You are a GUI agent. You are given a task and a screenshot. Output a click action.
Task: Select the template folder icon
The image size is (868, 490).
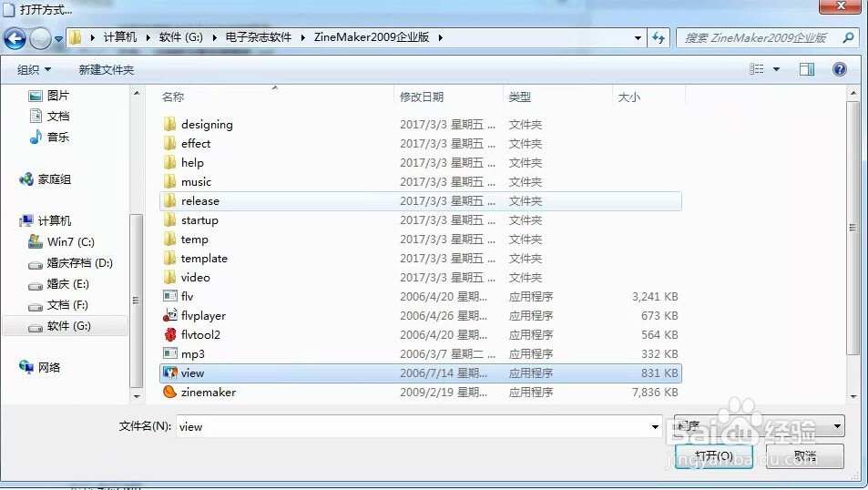coord(169,258)
